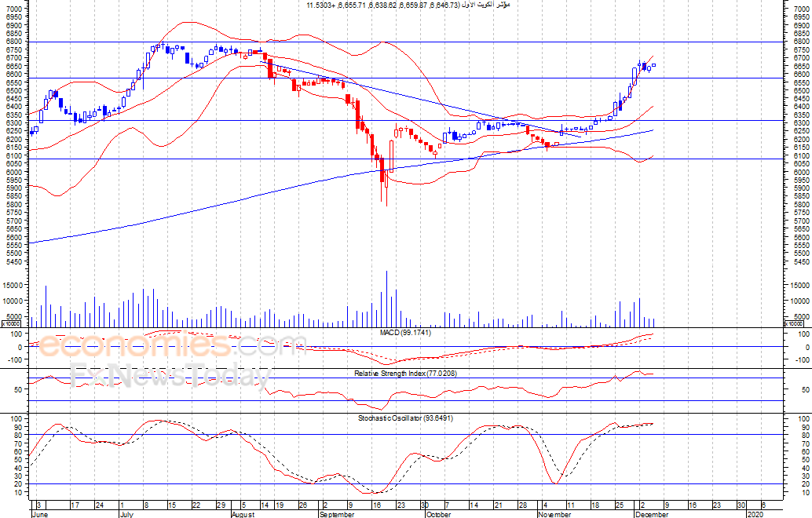Image resolution: width=812 pixels, height=518 pixels.
Task: Select the October month label
Action: [x=439, y=514]
